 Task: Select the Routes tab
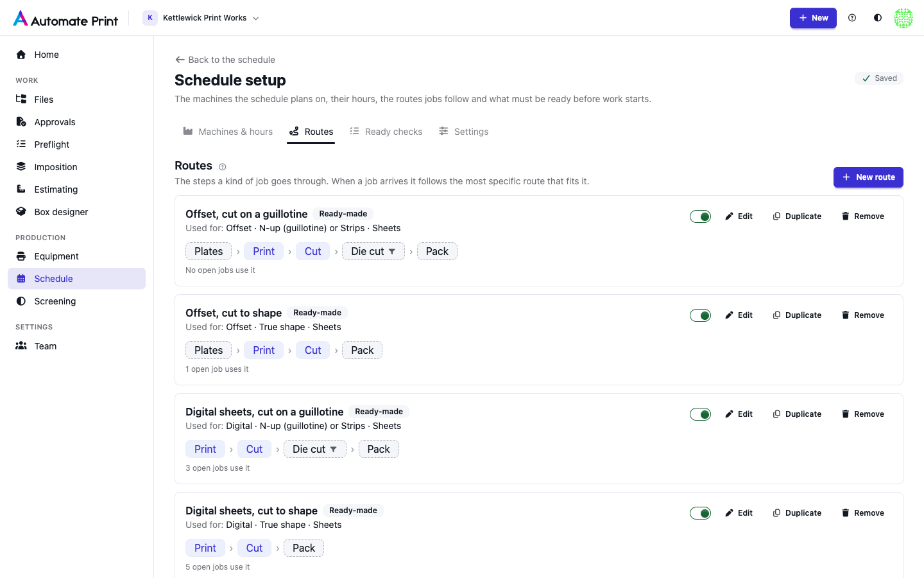coord(311,132)
